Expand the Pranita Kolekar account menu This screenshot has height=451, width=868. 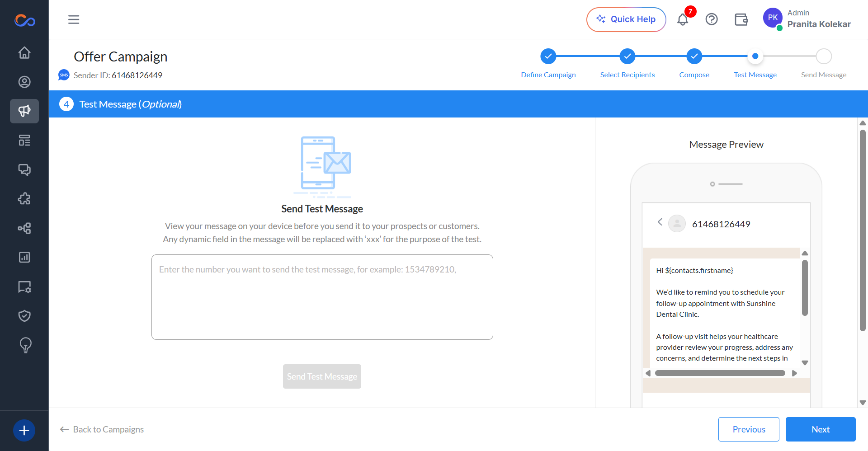pyautogui.click(x=807, y=19)
